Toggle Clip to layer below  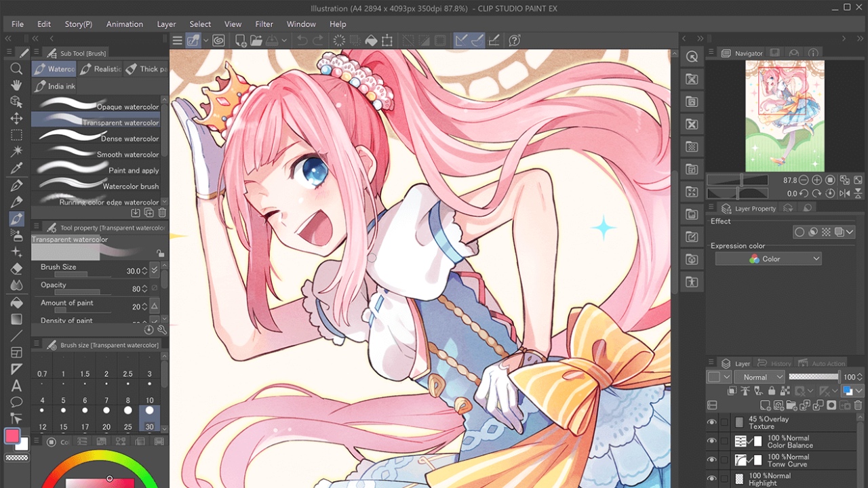click(x=732, y=390)
